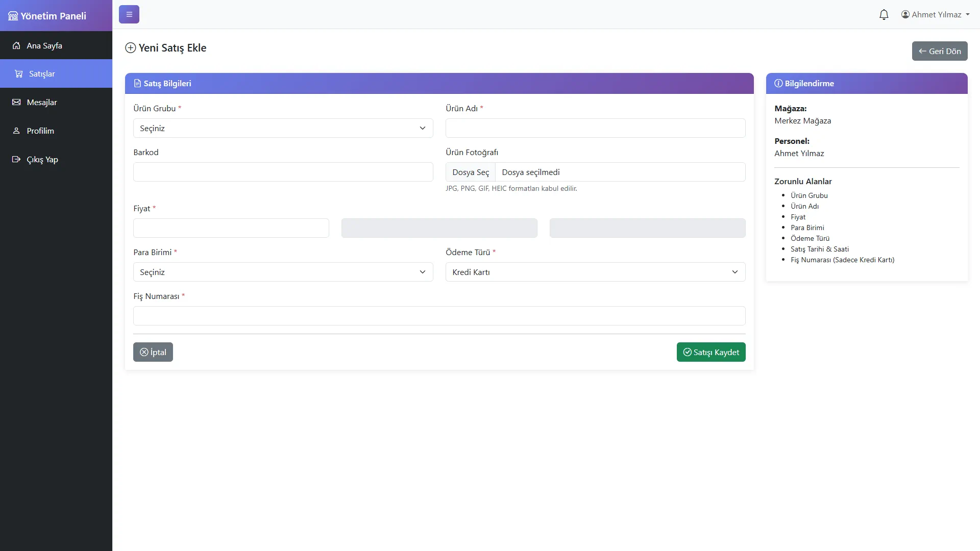Click the user avatar icon beside Ahmet Yılmaz
The image size is (980, 551).
tap(905, 14)
